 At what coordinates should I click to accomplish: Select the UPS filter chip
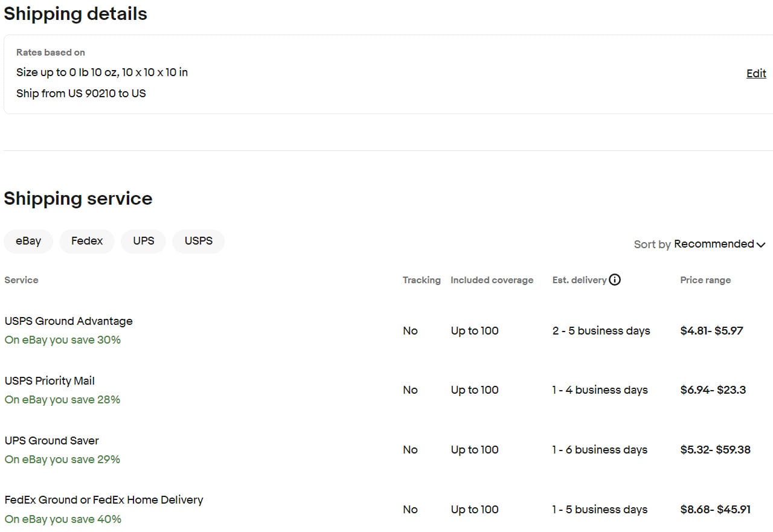click(x=144, y=241)
